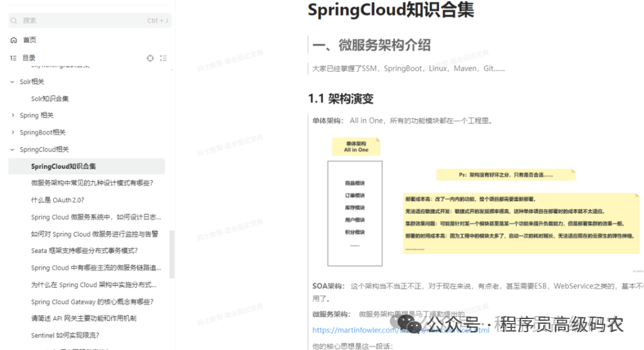Open the 首页 home icon
The height and width of the screenshot is (350, 644).
point(14,40)
